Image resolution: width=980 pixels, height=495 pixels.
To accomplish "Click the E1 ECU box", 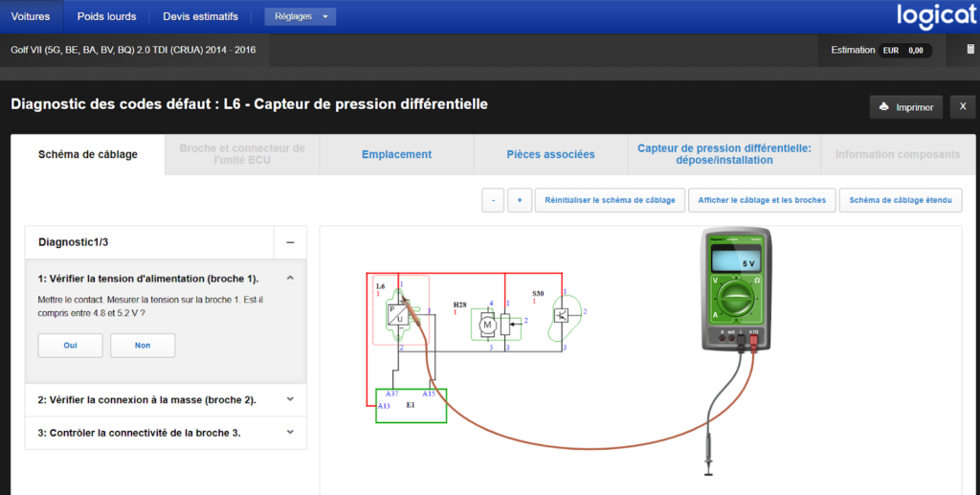I will [x=411, y=406].
